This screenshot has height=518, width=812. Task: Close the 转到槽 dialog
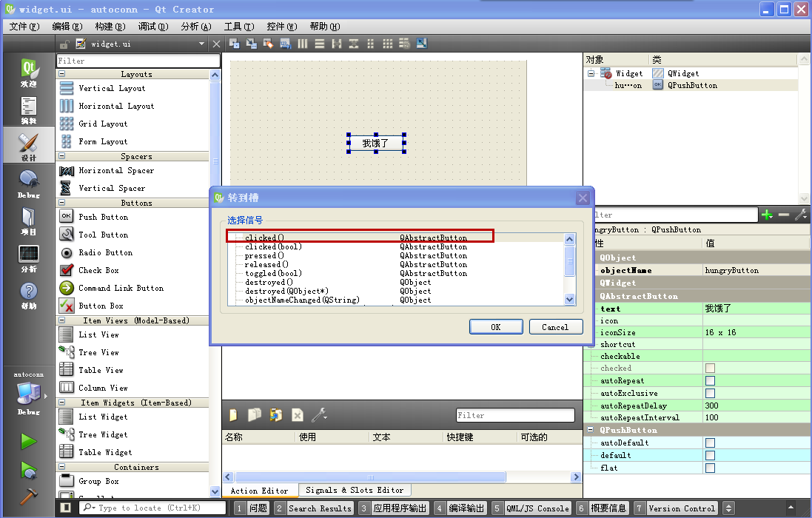(x=583, y=198)
